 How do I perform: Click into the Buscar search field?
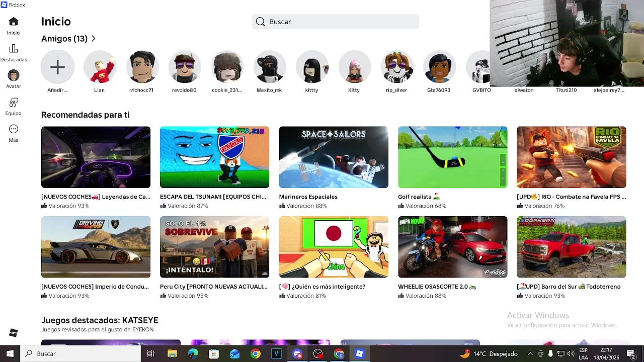335,22
